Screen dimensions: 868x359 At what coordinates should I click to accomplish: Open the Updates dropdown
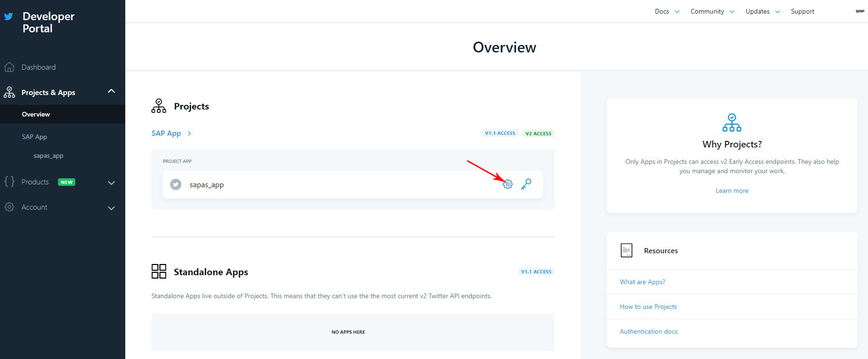tap(763, 12)
